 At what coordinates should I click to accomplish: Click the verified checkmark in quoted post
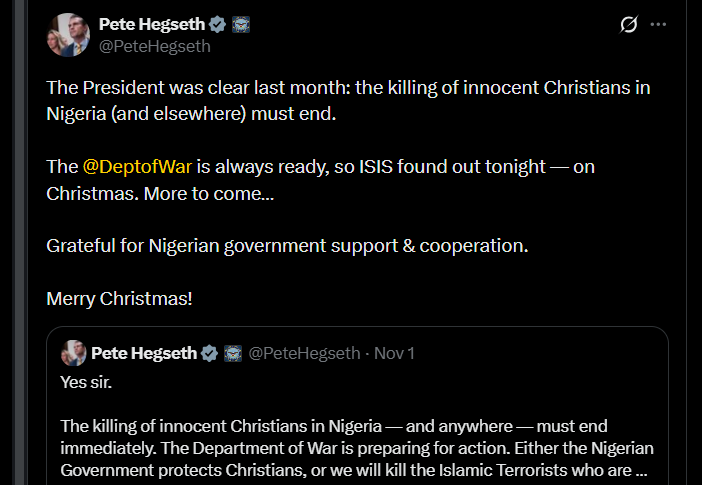click(210, 353)
